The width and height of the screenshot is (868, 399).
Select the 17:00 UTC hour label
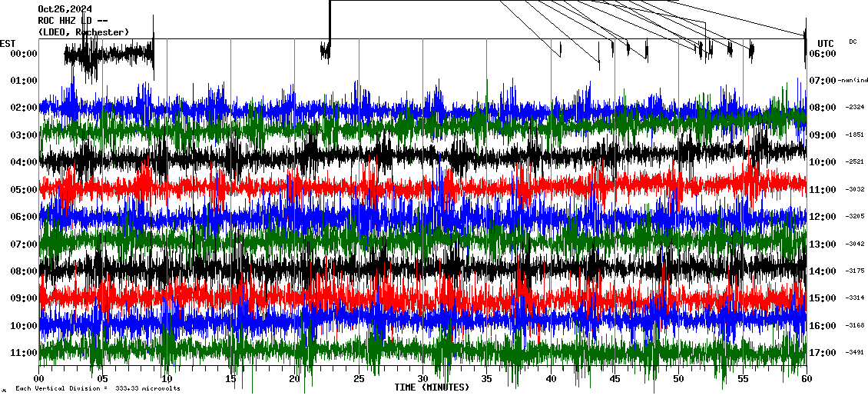(823, 353)
